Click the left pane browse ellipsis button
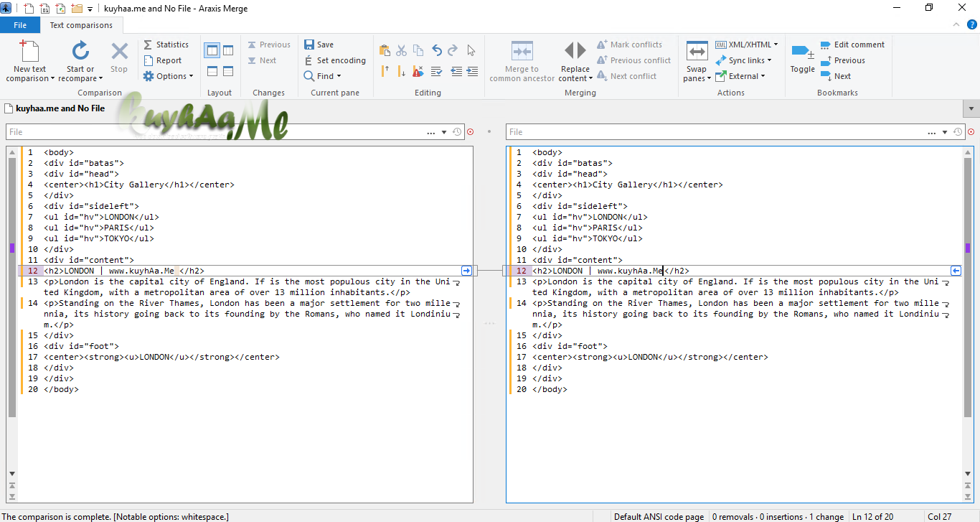Image resolution: width=980 pixels, height=522 pixels. pyautogui.click(x=431, y=132)
